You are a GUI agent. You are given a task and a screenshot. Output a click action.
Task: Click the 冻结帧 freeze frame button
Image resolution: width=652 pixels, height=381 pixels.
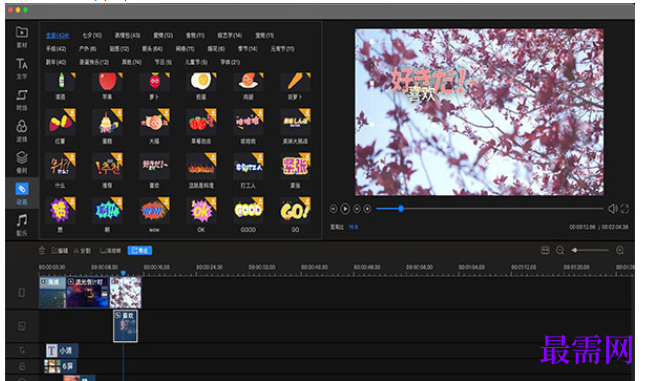point(111,250)
